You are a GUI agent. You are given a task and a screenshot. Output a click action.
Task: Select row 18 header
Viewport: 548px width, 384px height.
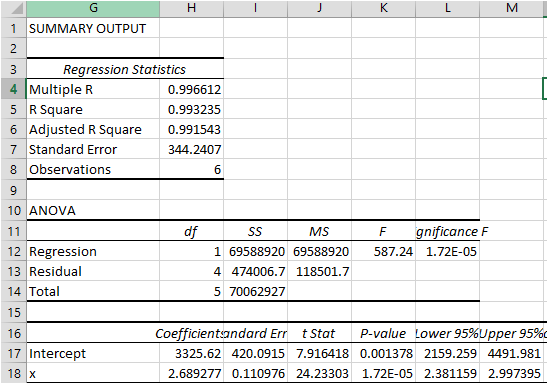[x=14, y=373]
